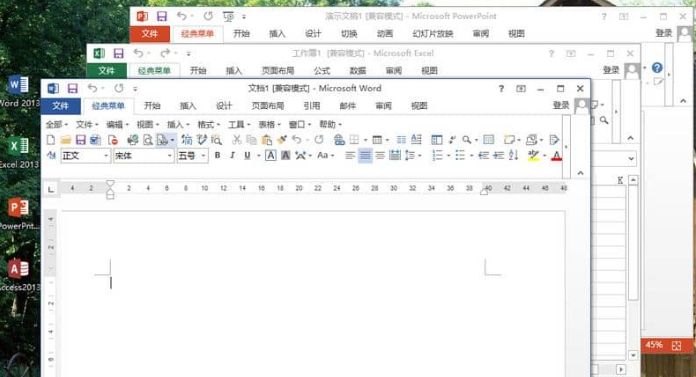Click Save icon in Excel title bar
The width and height of the screenshot is (696, 377).
119,53
